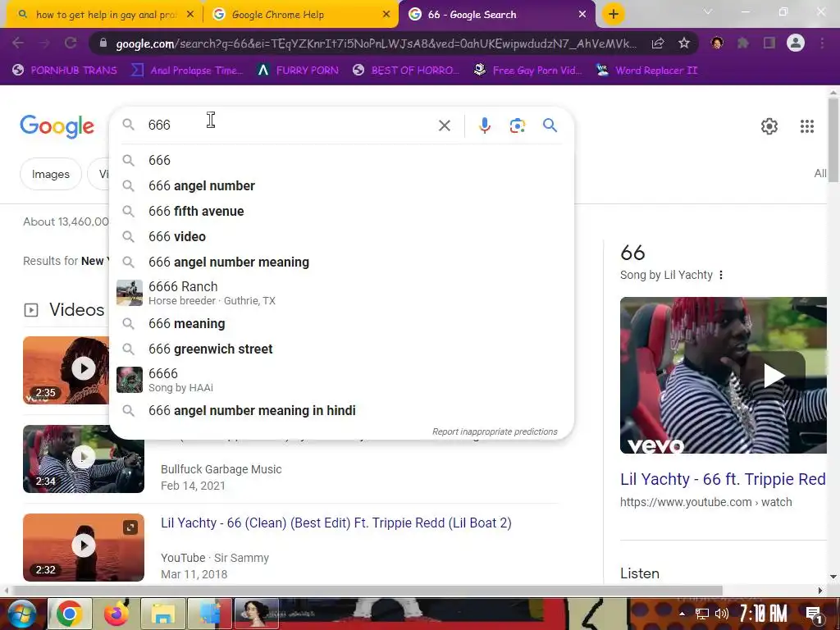This screenshot has width=840, height=630.
Task: Open the BEST OF HORRO... bookmark
Action: (x=406, y=71)
